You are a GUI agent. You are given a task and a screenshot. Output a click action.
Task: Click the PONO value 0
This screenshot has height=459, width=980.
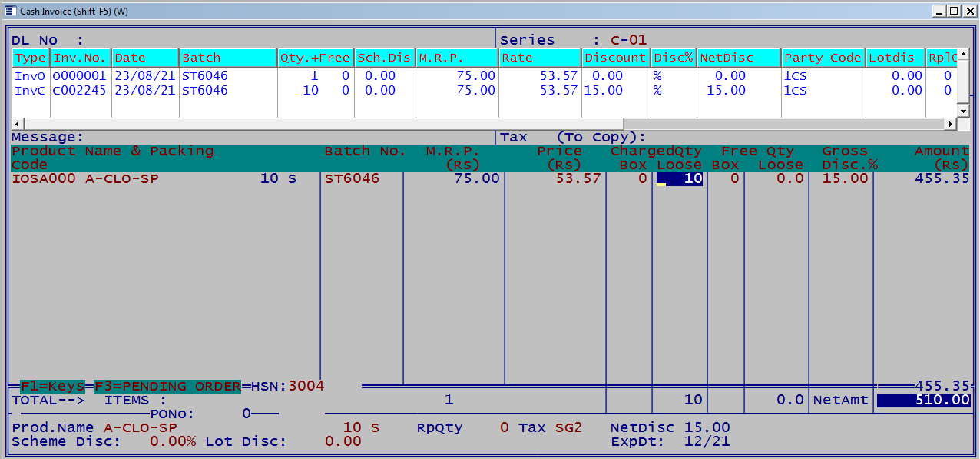[x=247, y=414]
